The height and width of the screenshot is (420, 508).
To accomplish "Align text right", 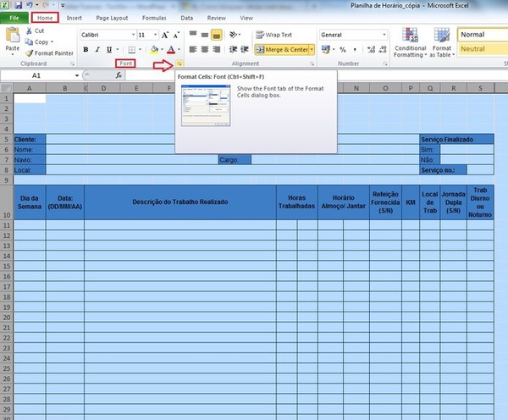I will click(x=217, y=49).
